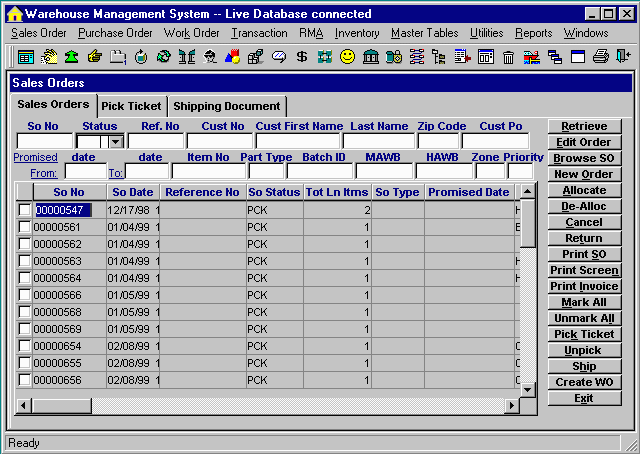Open the Status dropdown filter
This screenshot has height=454, width=640.
116,142
